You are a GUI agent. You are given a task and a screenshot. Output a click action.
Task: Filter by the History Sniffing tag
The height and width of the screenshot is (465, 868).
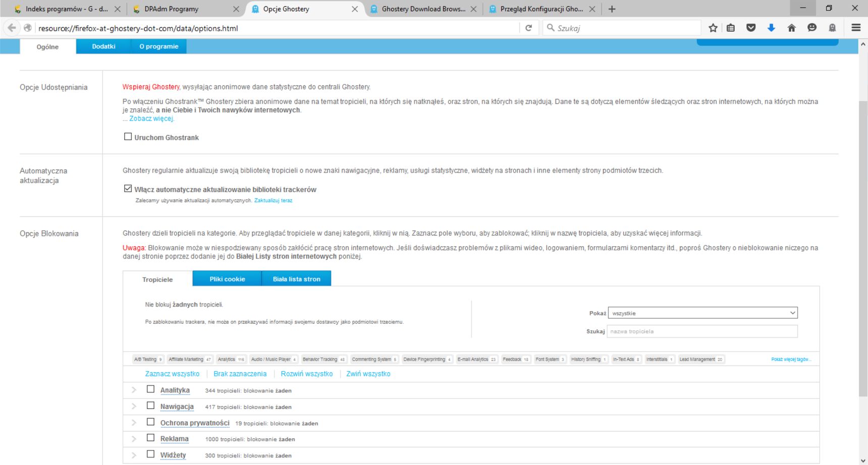coord(589,359)
